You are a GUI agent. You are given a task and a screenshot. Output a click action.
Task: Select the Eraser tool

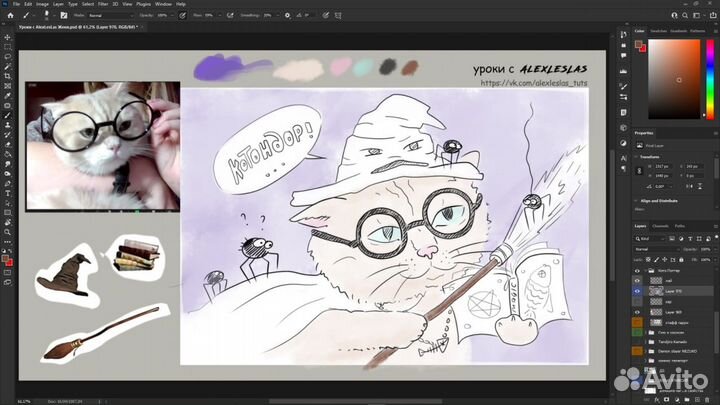[x=7, y=145]
